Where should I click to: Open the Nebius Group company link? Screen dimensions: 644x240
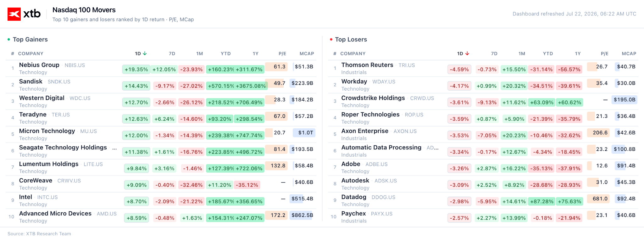[39, 65]
